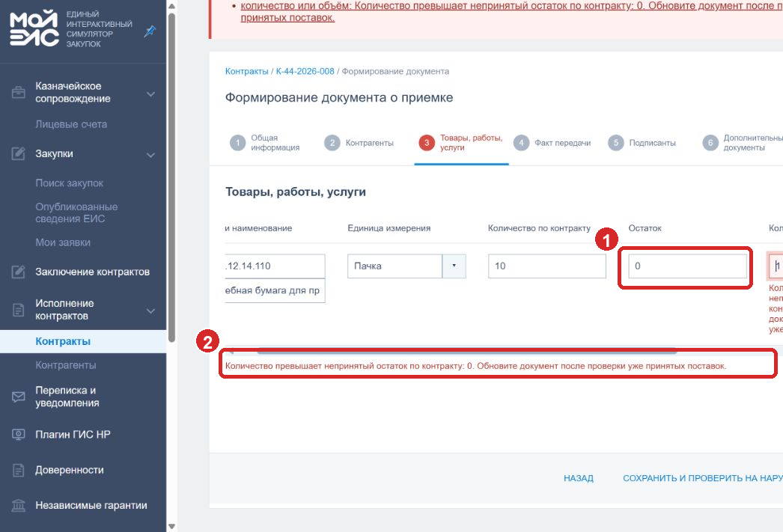Click the Плагин ГИС НР monitor icon
The image size is (783, 532).
pyautogui.click(x=19, y=435)
